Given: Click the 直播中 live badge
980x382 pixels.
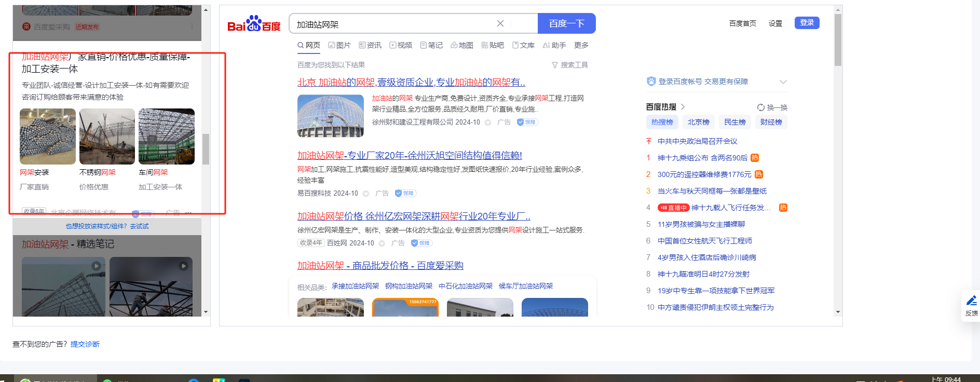Looking at the screenshot, I should pyautogui.click(x=673, y=208).
